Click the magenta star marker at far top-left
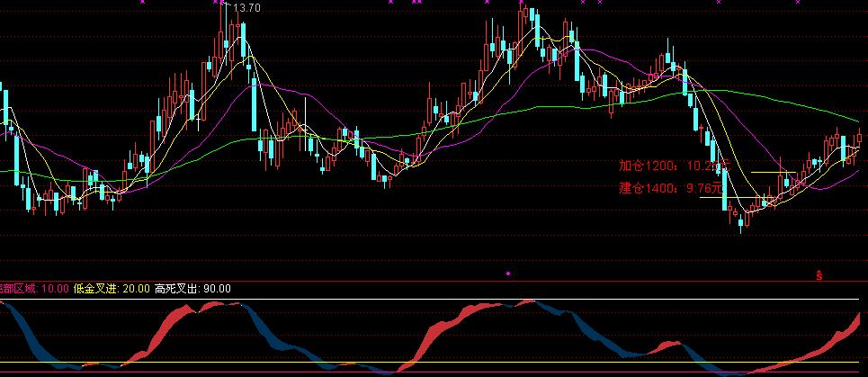 (x=141, y=3)
